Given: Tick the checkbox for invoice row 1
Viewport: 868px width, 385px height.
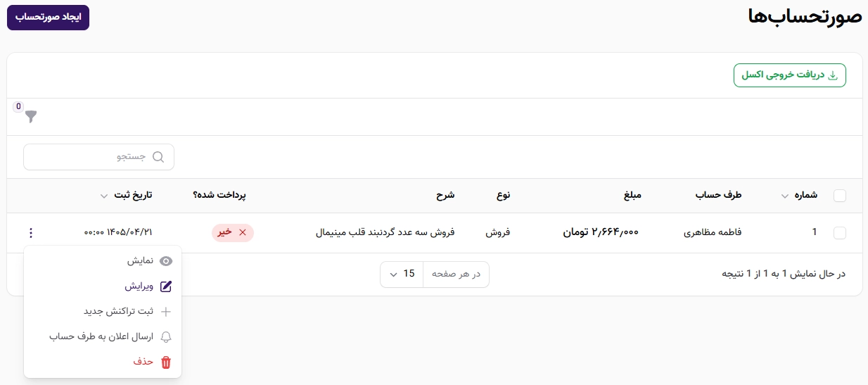Looking at the screenshot, I should coord(840,232).
